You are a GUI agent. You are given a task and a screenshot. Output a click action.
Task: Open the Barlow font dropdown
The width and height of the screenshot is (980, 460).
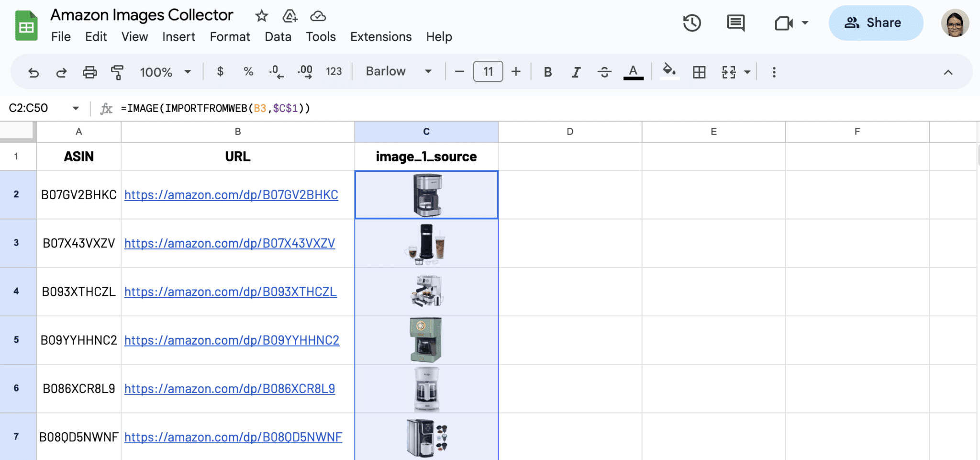[x=397, y=71]
